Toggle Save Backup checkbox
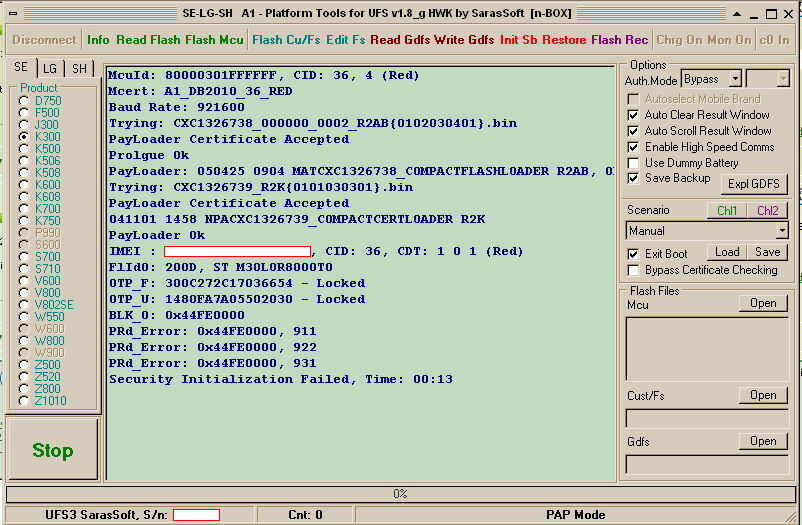Screen dimensions: 802x525 (x=633, y=178)
